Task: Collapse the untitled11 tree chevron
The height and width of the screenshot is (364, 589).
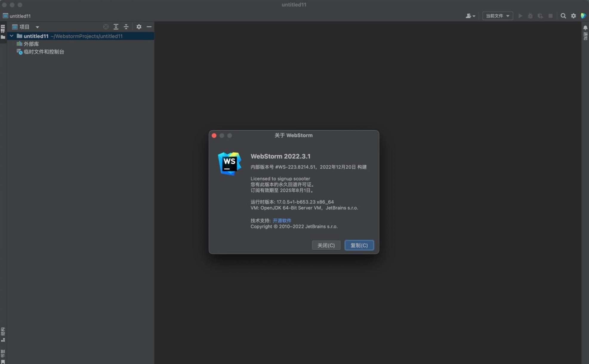Action: [x=12, y=36]
